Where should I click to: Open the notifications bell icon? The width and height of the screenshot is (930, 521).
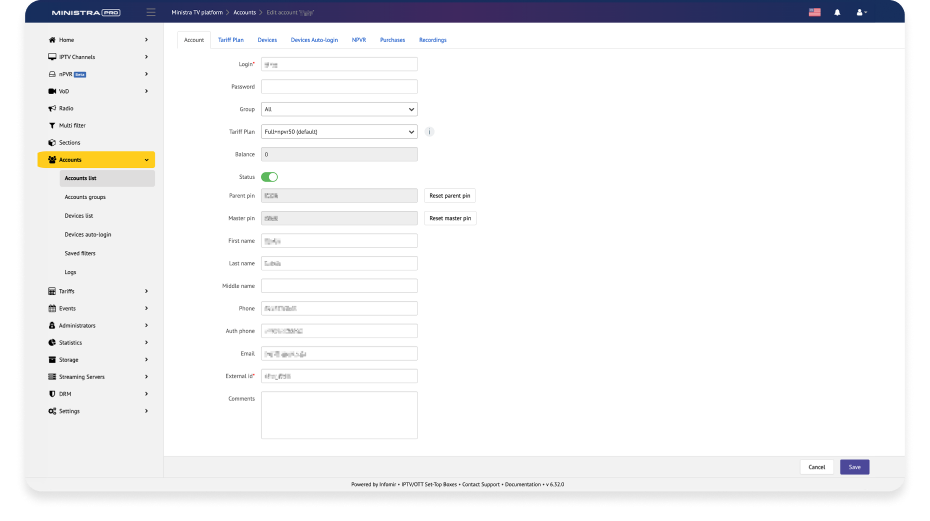click(837, 12)
